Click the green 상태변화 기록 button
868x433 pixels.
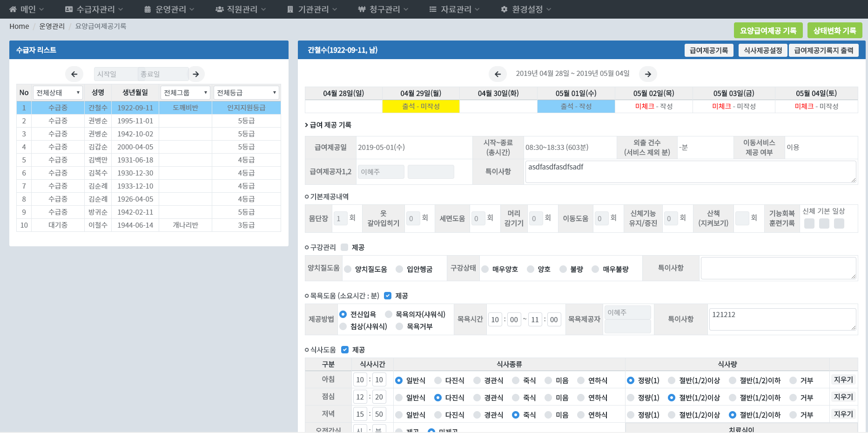834,31
